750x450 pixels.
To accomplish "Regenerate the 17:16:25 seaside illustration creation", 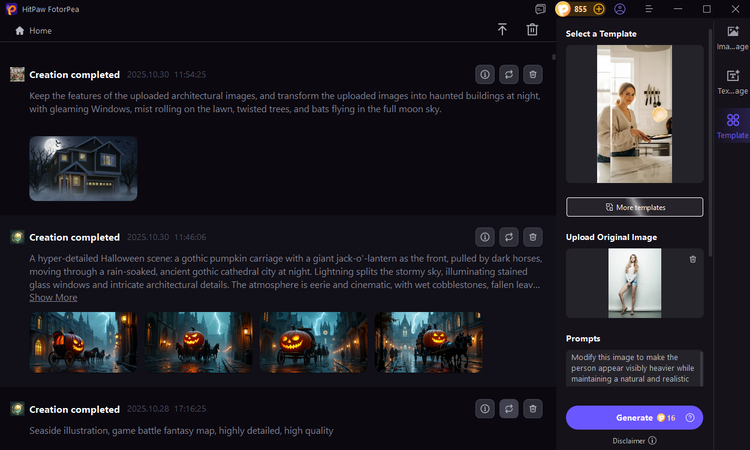I will click(509, 409).
